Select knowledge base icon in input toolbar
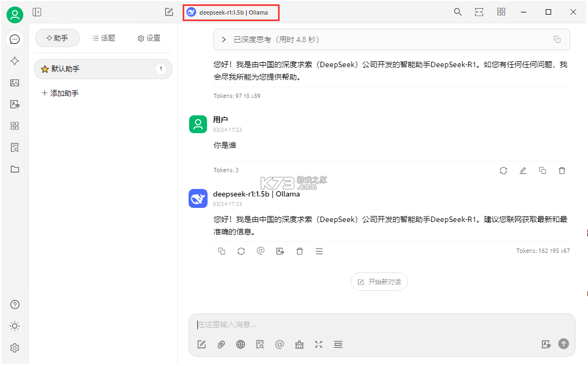Screen dimensions: 588x366 pyautogui.click(x=260, y=344)
